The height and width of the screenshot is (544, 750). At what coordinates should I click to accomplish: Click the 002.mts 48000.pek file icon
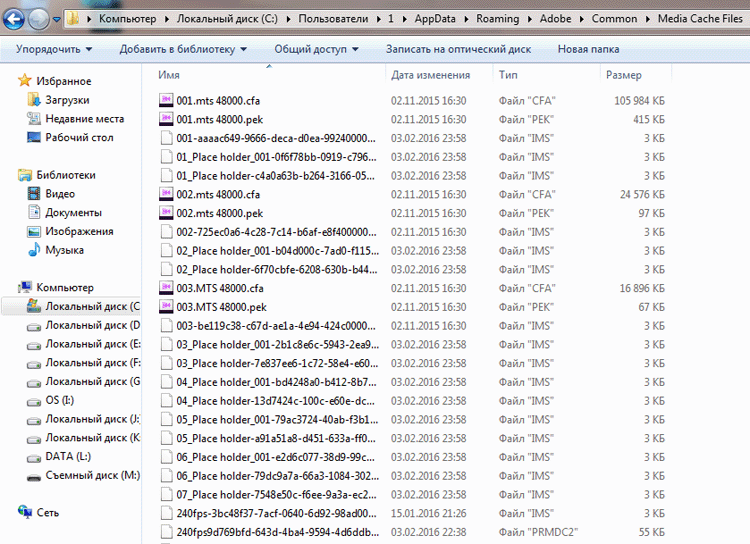166,212
